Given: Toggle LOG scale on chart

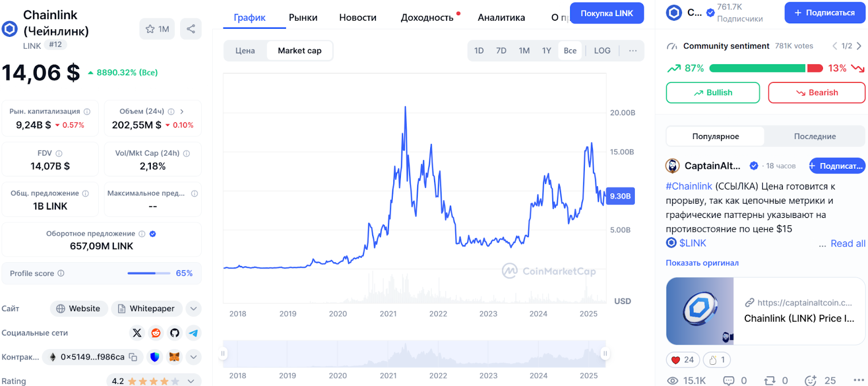Looking at the screenshot, I should click(x=602, y=50).
